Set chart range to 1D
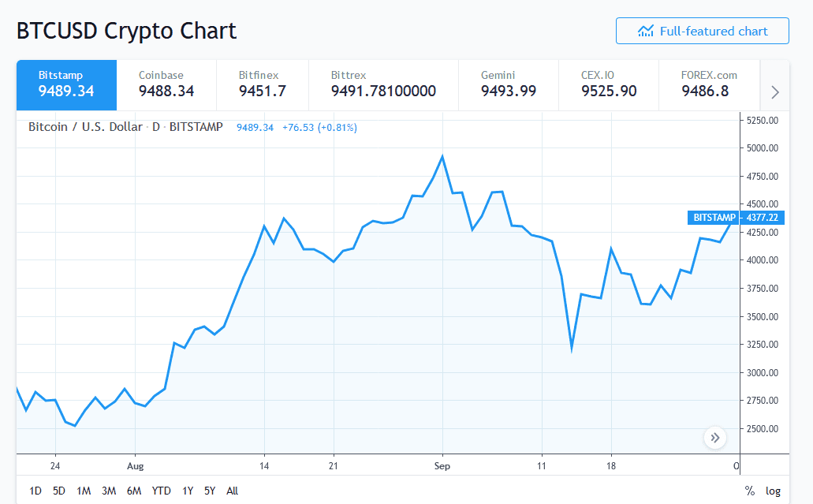The height and width of the screenshot is (504, 813). [x=35, y=491]
